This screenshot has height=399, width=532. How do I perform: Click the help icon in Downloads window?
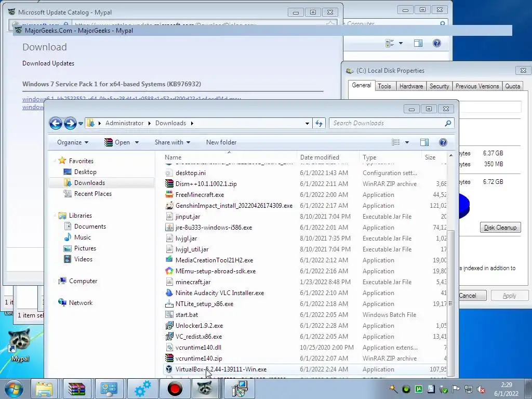[443, 142]
